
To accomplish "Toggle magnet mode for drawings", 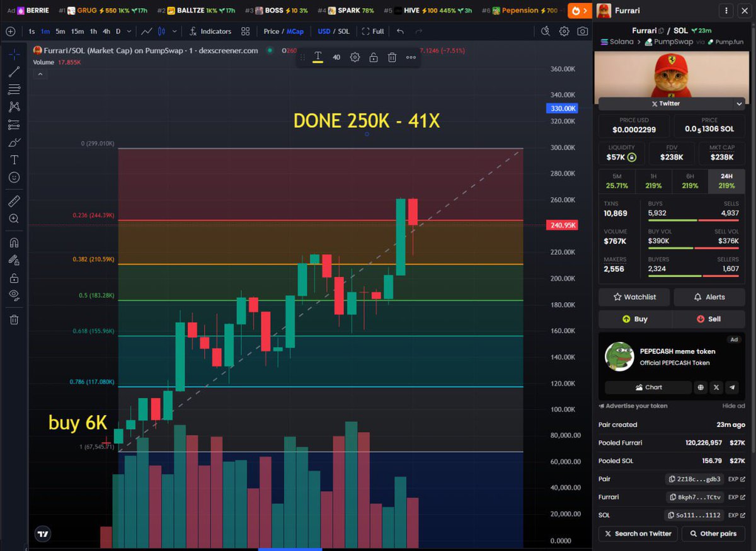I will [x=14, y=242].
